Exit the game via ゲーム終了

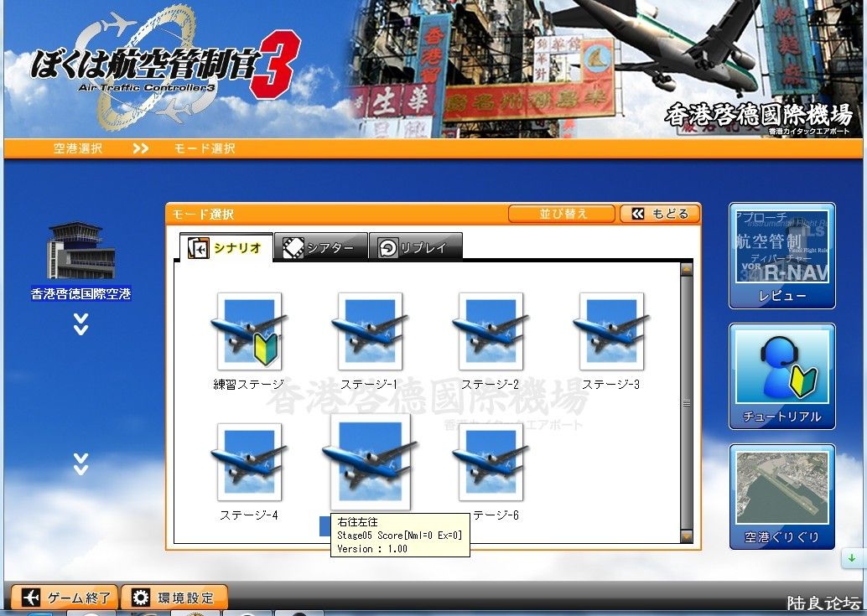point(65,598)
